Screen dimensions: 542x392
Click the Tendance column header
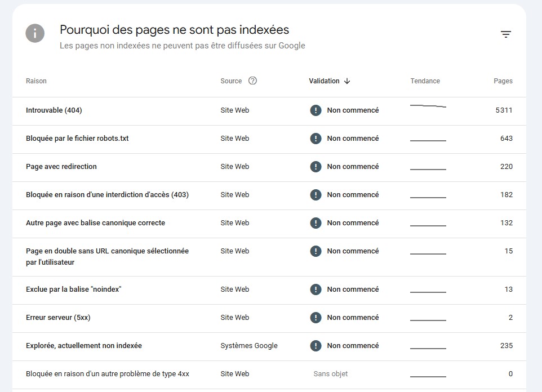coord(425,81)
